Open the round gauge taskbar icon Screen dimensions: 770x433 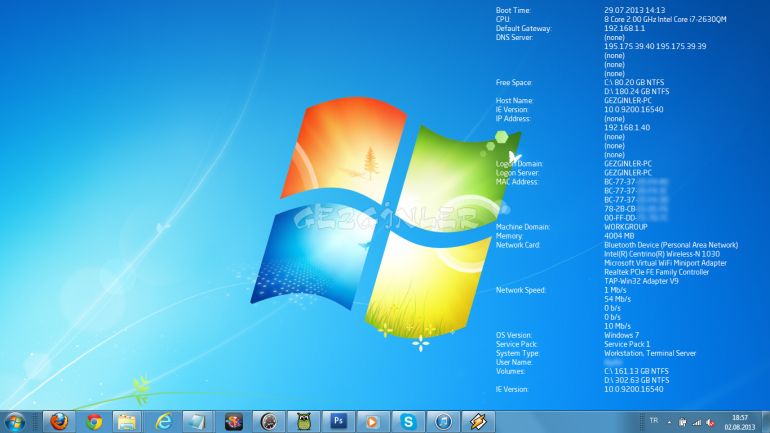268,422
